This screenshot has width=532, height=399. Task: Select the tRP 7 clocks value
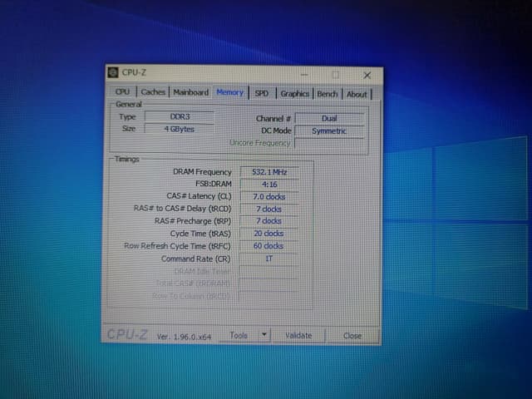coord(269,221)
